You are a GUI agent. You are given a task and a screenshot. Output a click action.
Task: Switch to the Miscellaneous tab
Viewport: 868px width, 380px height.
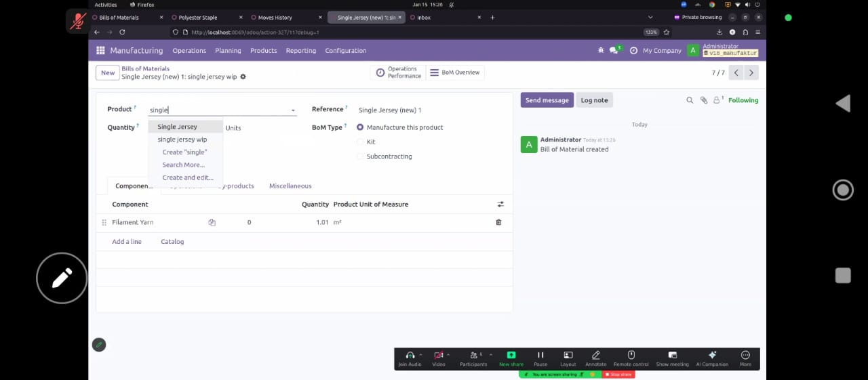pos(290,186)
